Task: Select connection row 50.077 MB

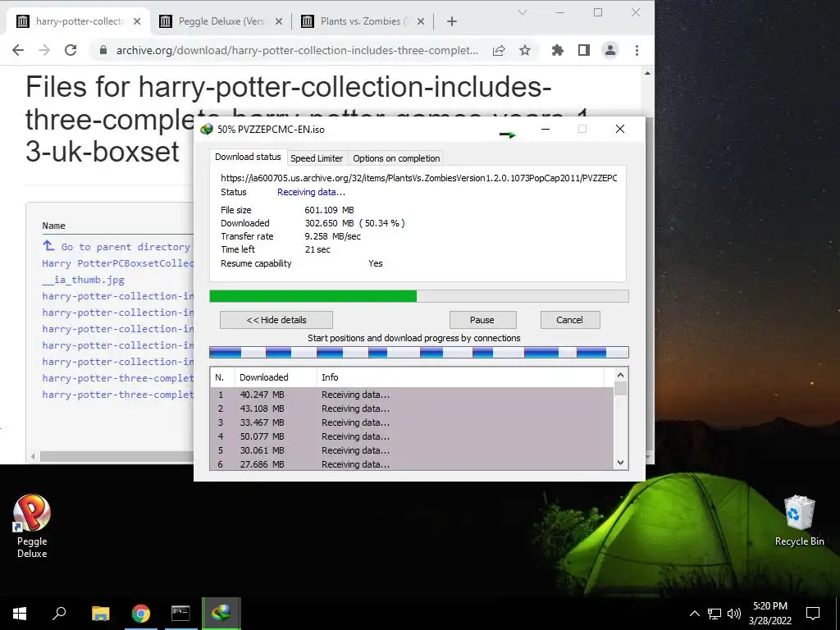Action: (x=412, y=436)
